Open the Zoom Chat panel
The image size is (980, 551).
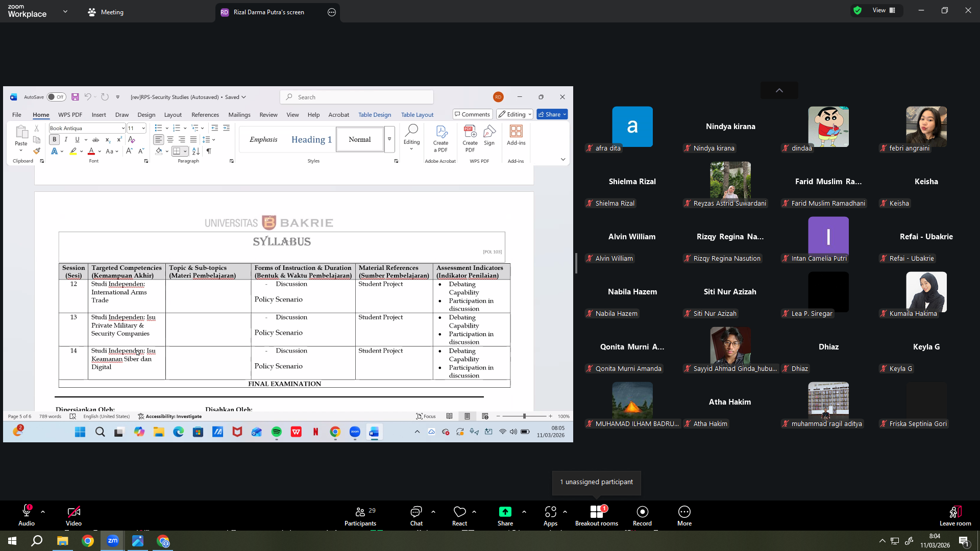point(416,515)
